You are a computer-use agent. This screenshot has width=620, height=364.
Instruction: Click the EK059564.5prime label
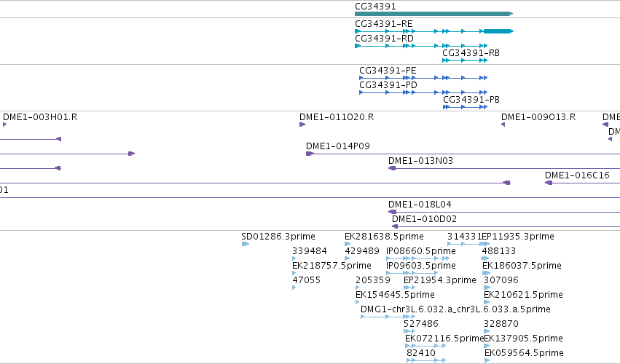click(525, 353)
